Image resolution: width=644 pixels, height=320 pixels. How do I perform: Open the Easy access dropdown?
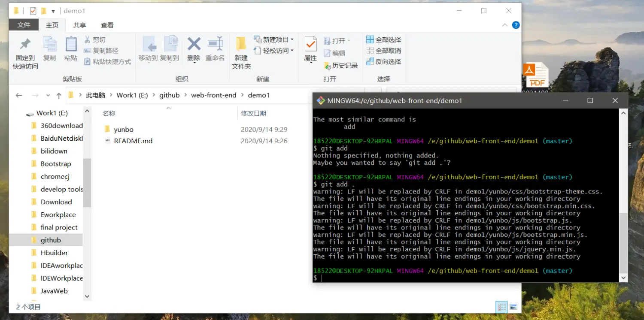point(273,51)
